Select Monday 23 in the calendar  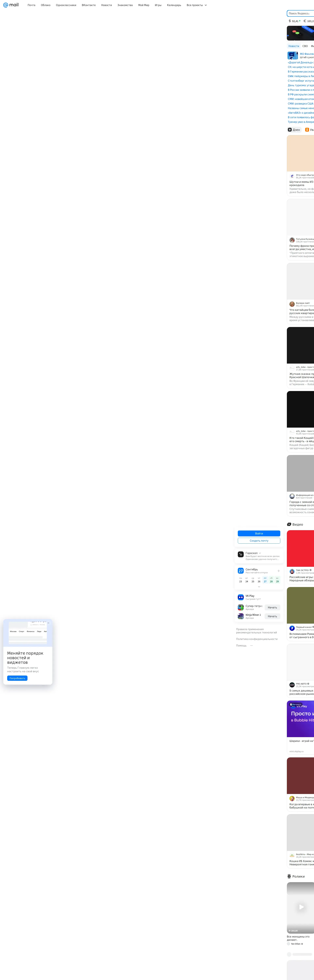pos(240,580)
